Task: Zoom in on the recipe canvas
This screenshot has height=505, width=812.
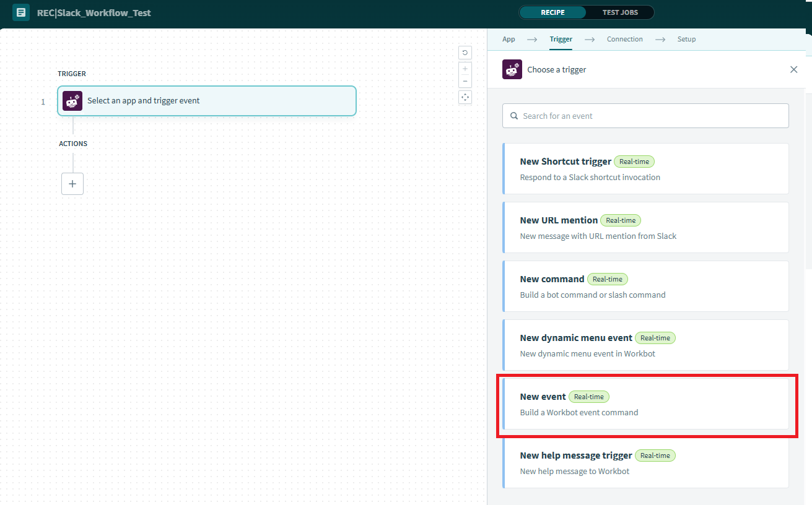Action: click(x=465, y=69)
